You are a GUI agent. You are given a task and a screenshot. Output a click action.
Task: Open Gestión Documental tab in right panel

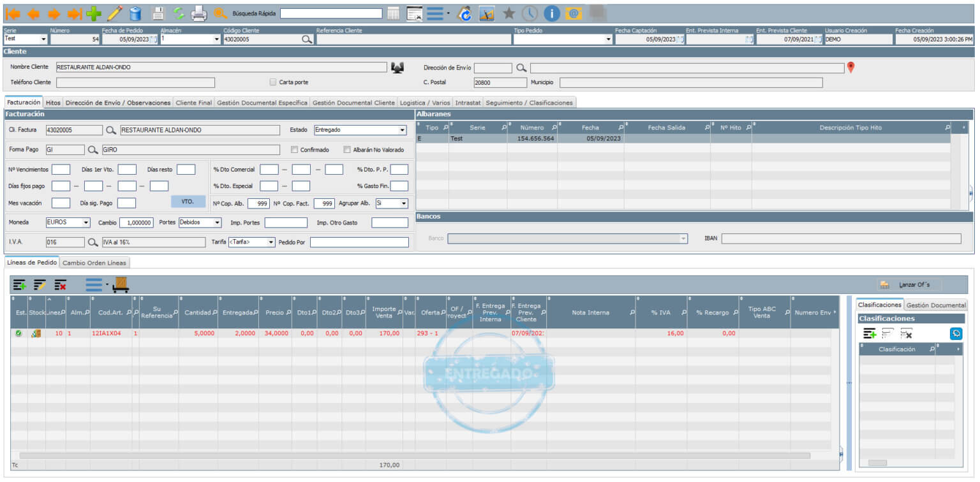point(936,305)
